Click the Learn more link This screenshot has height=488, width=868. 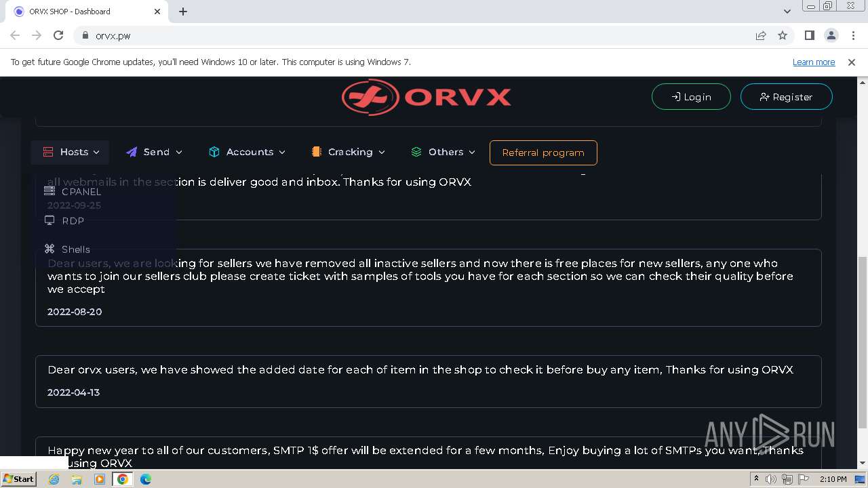click(814, 62)
